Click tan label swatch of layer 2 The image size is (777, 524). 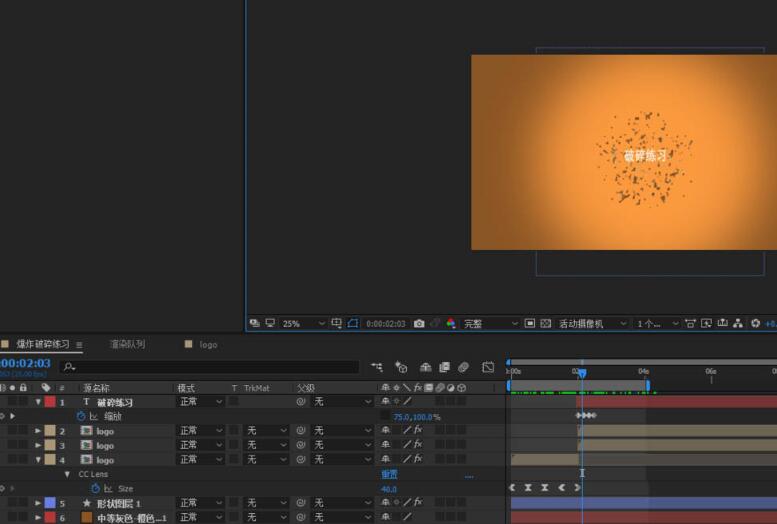pyautogui.click(x=50, y=430)
